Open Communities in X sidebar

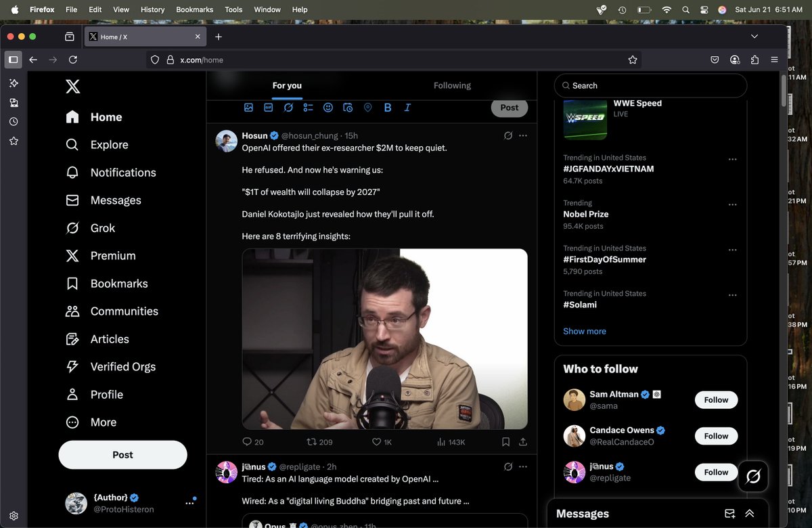point(112,311)
